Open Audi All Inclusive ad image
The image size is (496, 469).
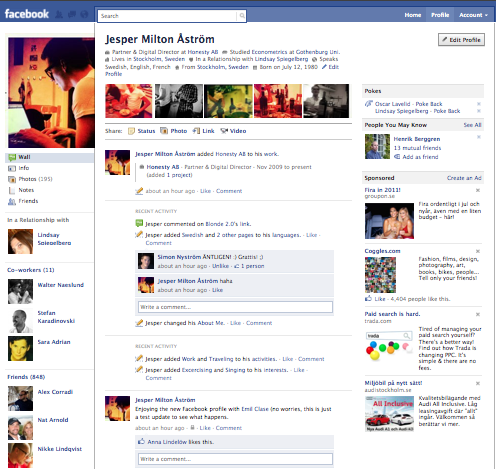click(x=389, y=414)
